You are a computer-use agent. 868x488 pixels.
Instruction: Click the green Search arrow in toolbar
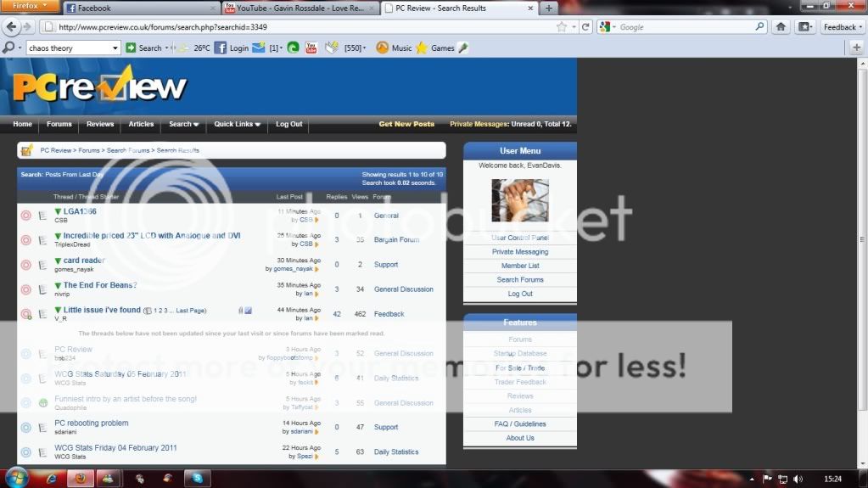click(131, 48)
